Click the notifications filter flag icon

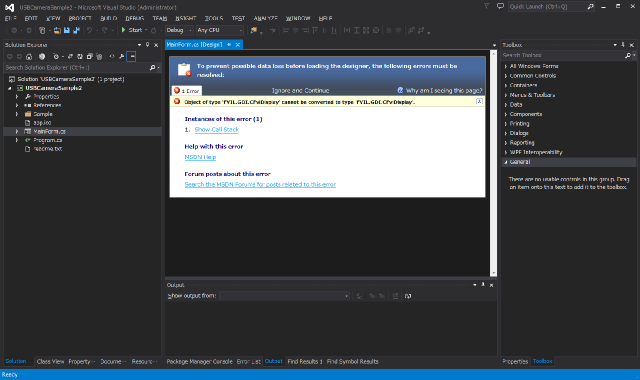point(486,7)
